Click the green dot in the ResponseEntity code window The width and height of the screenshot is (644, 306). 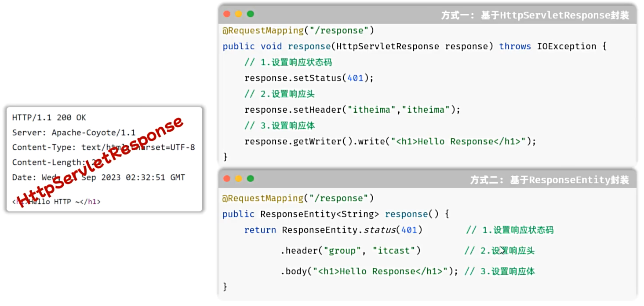(251, 179)
